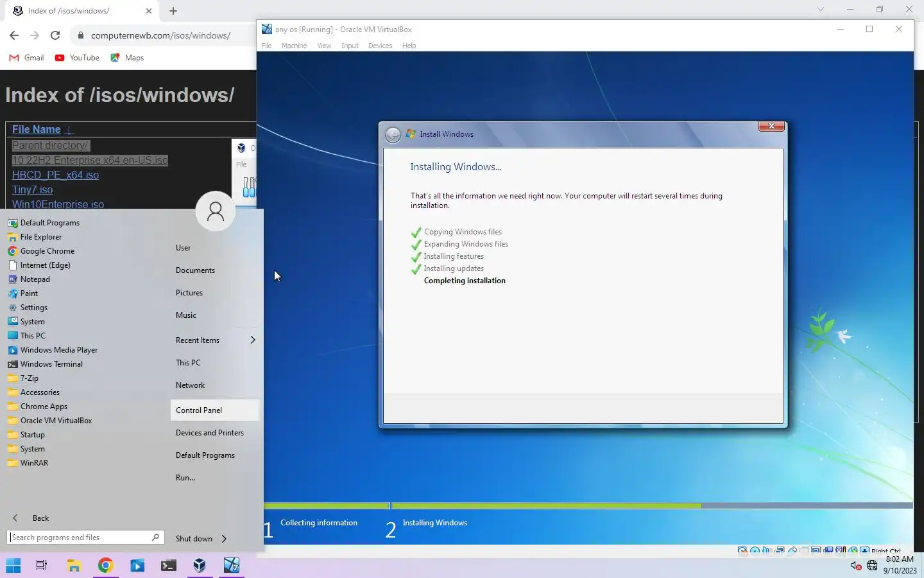924x578 pixels.
Task: Open the VirtualBox Input menu
Action: 350,46
